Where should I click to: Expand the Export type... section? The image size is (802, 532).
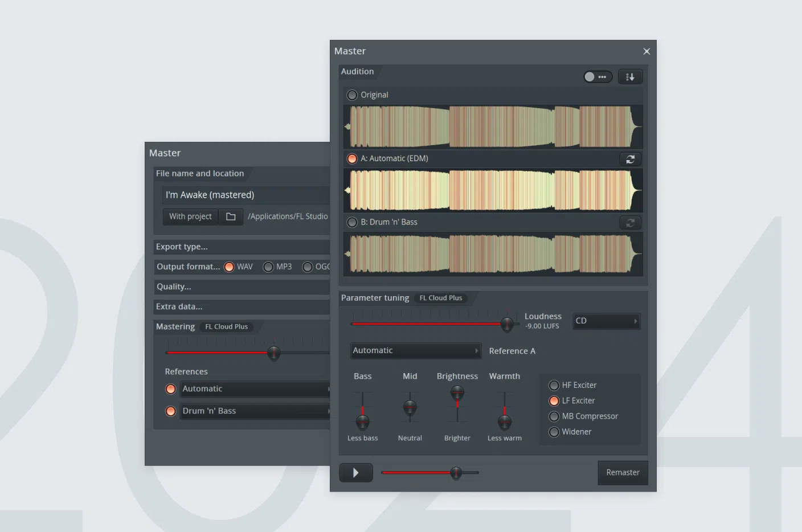pos(242,247)
